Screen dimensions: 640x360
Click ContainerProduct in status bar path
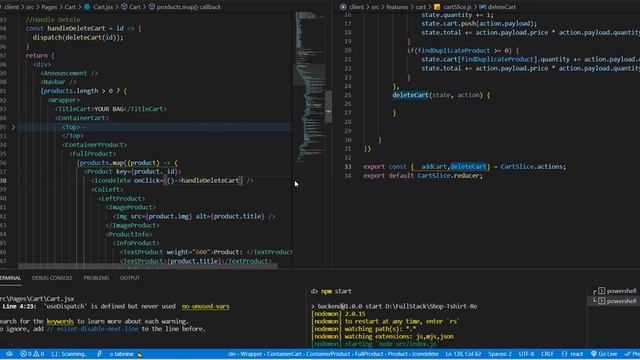pos(329,354)
